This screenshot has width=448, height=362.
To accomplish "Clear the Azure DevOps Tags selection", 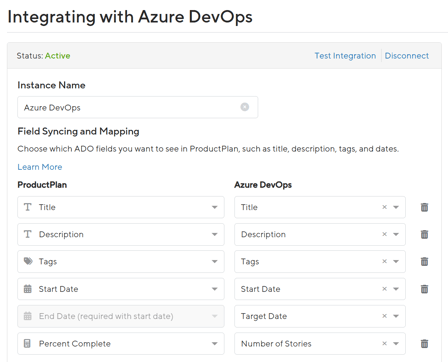I will [384, 261].
